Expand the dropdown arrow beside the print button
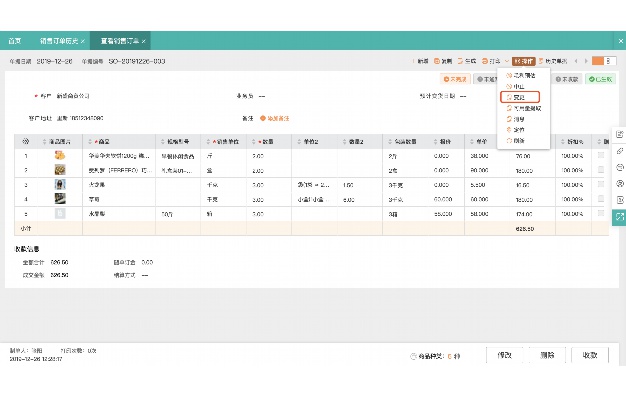626x396 pixels. coord(506,61)
